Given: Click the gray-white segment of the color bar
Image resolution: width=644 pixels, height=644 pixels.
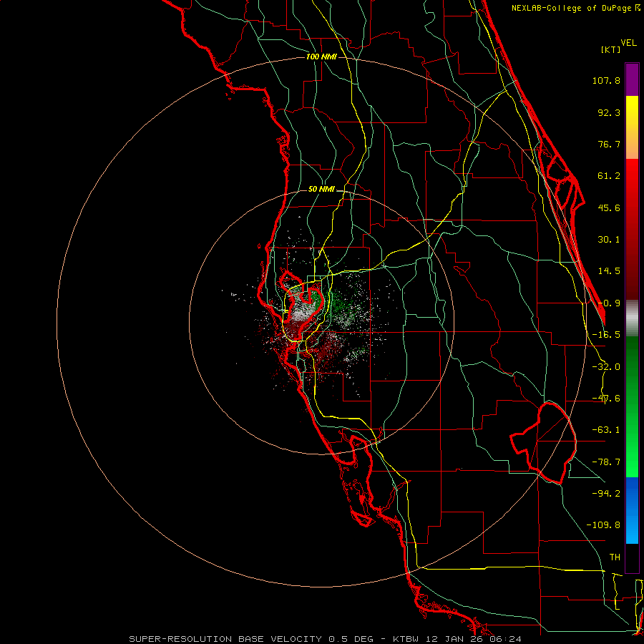Looking at the screenshot, I should point(632,318).
